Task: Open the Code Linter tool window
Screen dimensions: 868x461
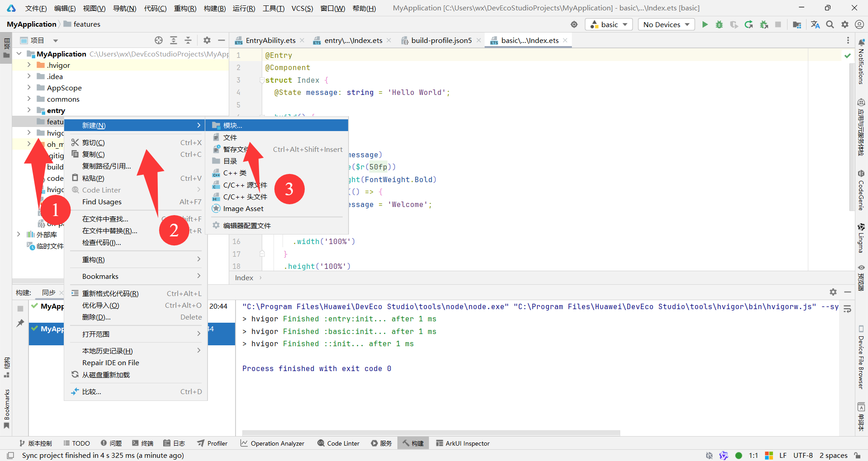Action: pos(338,443)
